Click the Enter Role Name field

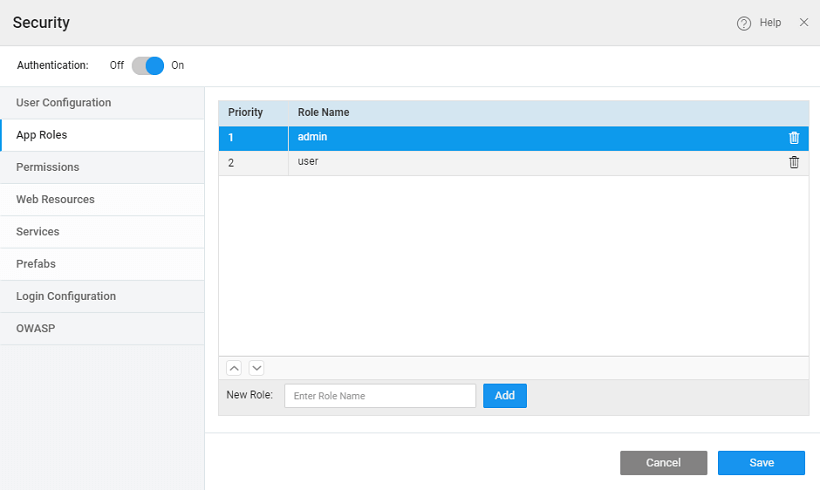point(380,396)
